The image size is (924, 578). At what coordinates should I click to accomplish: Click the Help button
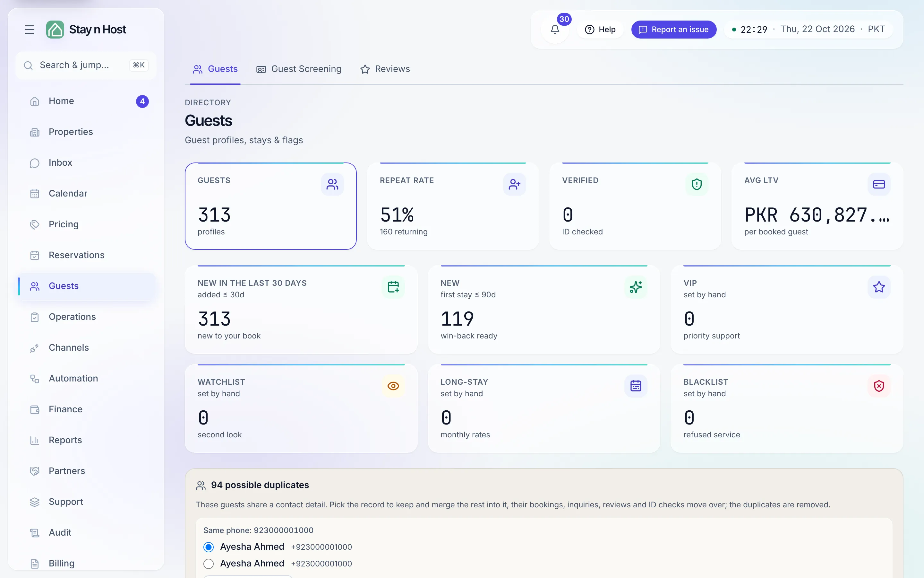pyautogui.click(x=600, y=30)
